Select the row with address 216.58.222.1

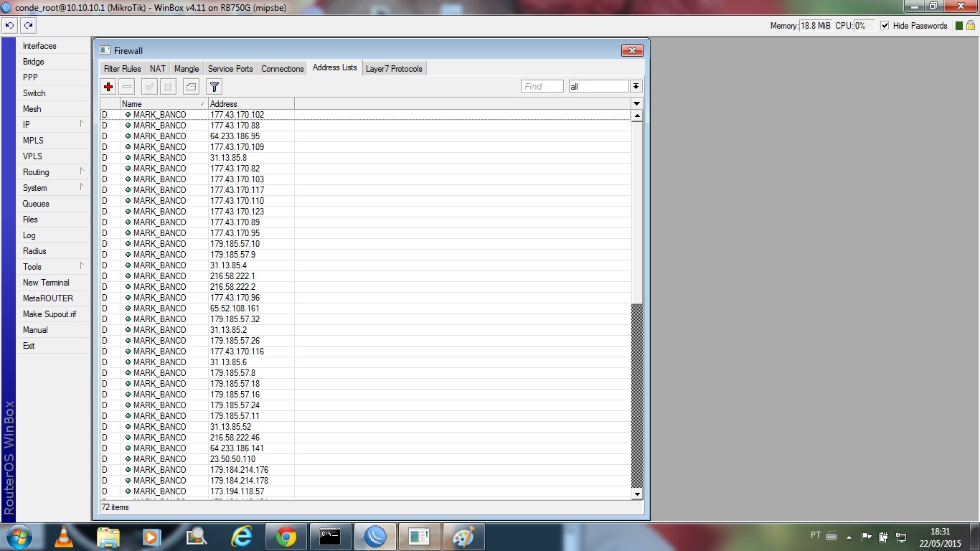tap(366, 276)
